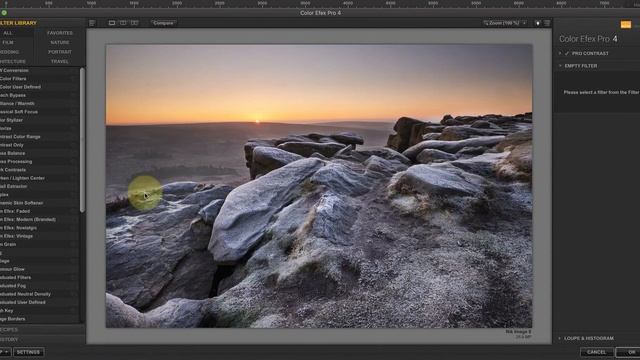Image resolution: width=640 pixels, height=360 pixels.
Task: Click the orange icon atop the right panel
Action: click(x=625, y=25)
